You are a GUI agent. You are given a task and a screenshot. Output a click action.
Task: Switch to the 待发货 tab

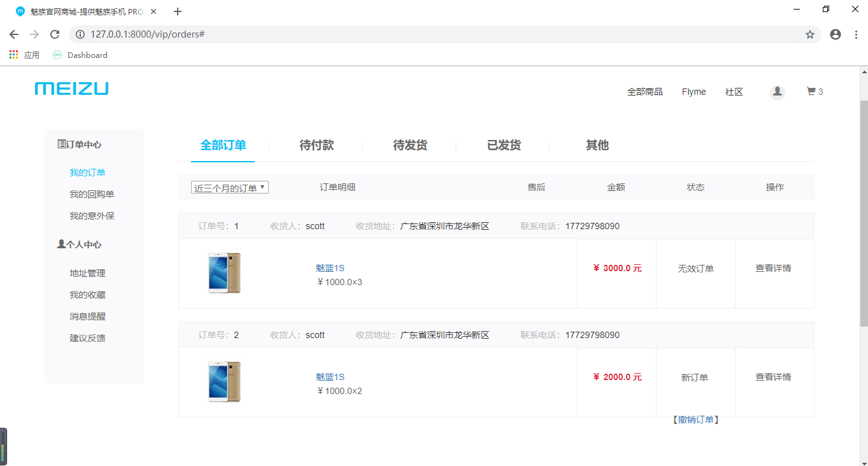(410, 145)
